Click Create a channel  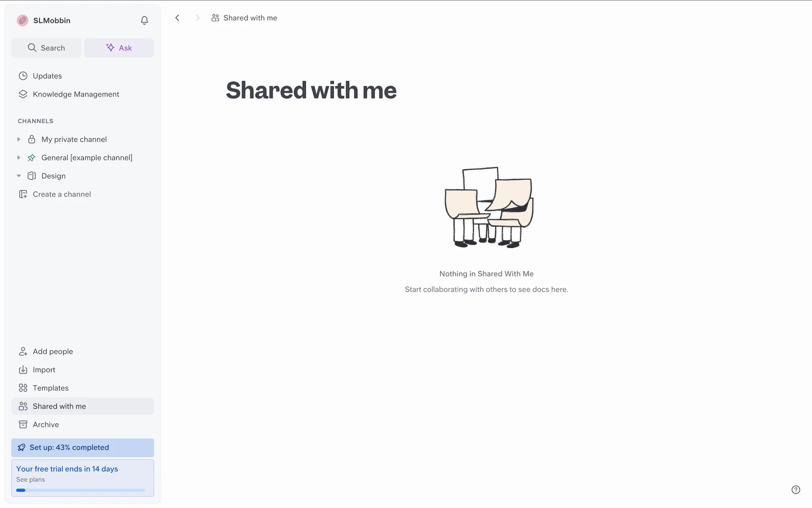pyautogui.click(x=62, y=194)
